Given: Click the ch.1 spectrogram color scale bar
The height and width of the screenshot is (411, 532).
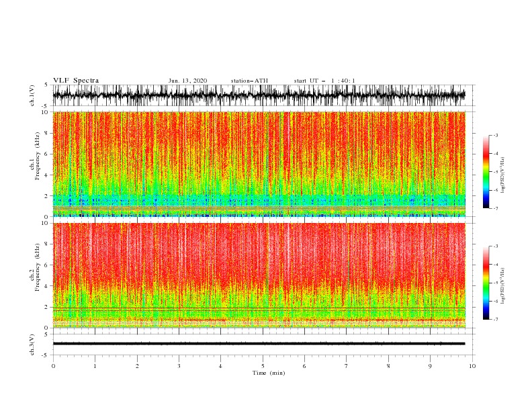Looking at the screenshot, I should (486, 172).
